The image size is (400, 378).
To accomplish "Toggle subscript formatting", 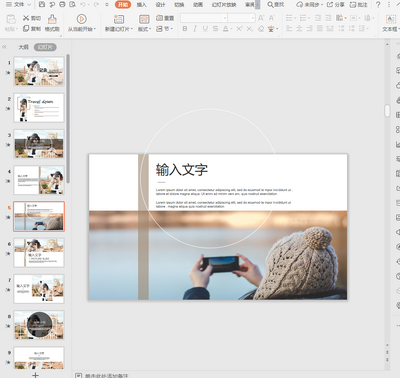I will 250,29.
